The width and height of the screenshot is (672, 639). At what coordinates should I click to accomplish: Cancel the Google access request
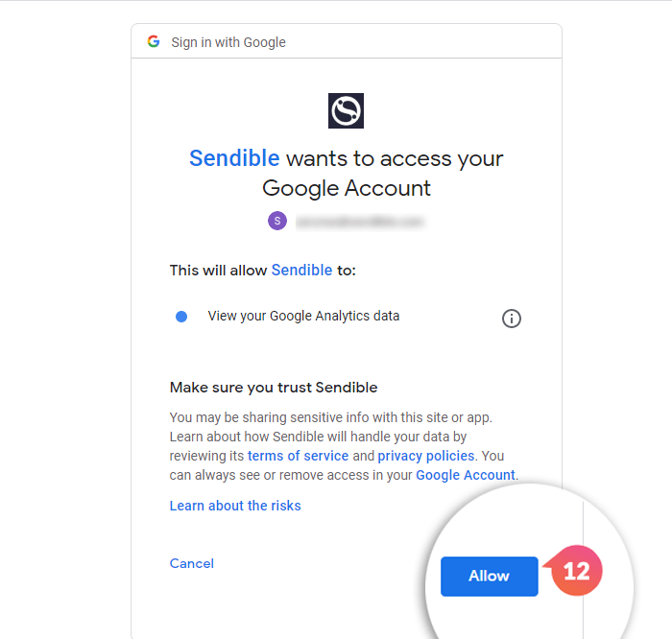pyautogui.click(x=192, y=563)
